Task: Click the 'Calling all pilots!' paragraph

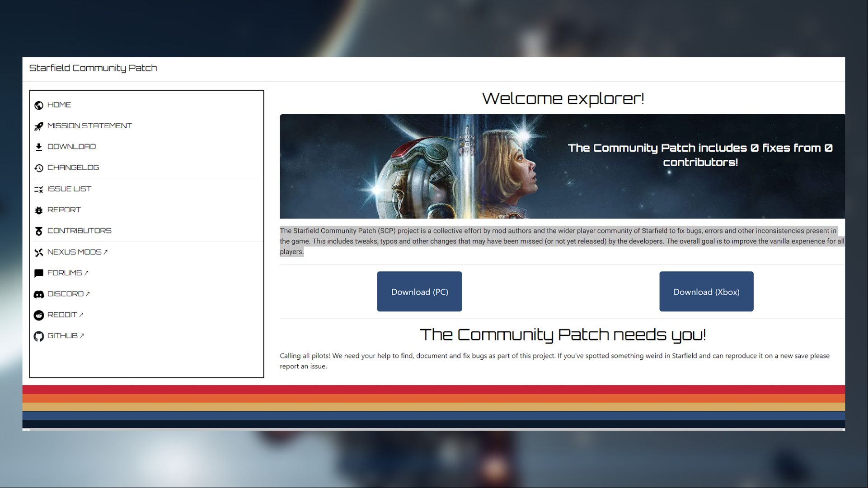Action: [555, 361]
